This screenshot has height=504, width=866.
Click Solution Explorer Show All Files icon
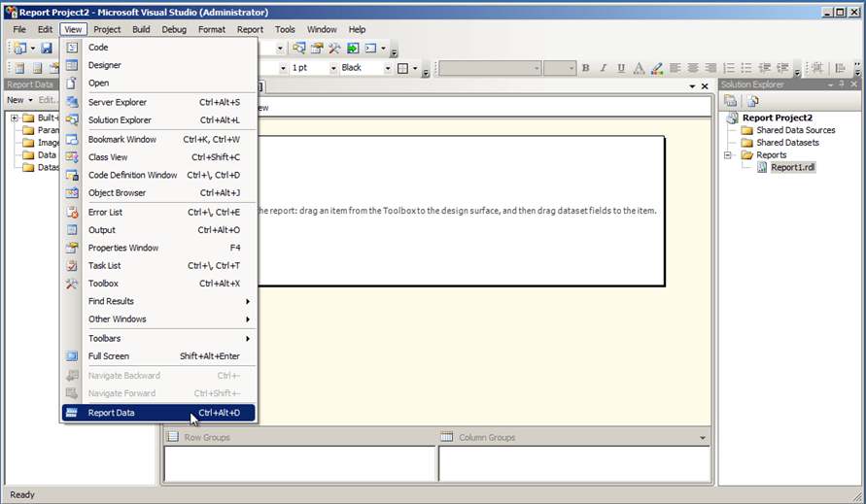(752, 100)
